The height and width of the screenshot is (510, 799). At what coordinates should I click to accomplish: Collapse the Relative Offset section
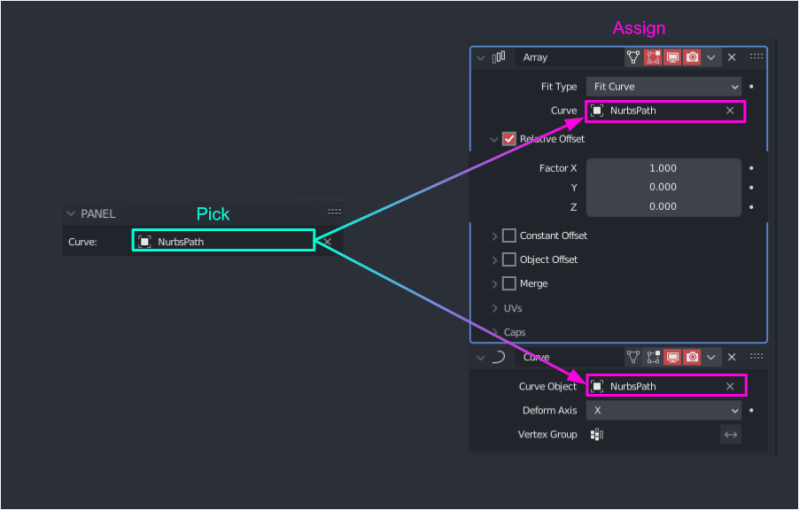pyautogui.click(x=493, y=139)
